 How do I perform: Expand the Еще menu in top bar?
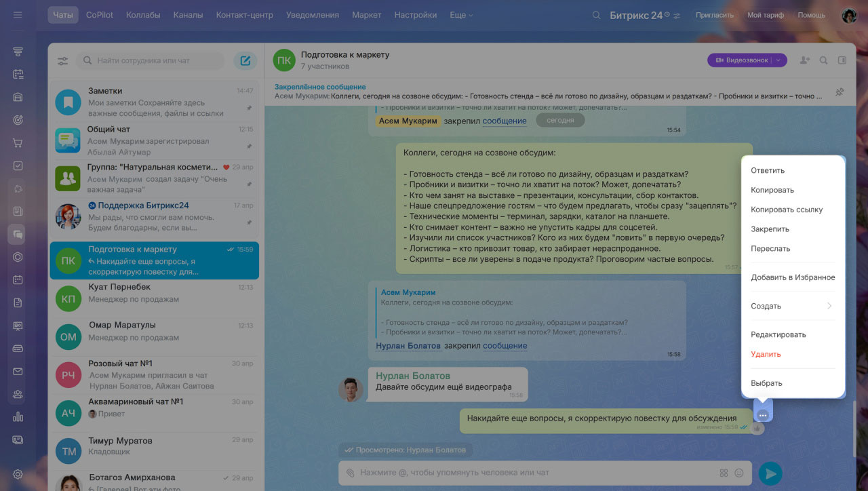click(x=461, y=15)
